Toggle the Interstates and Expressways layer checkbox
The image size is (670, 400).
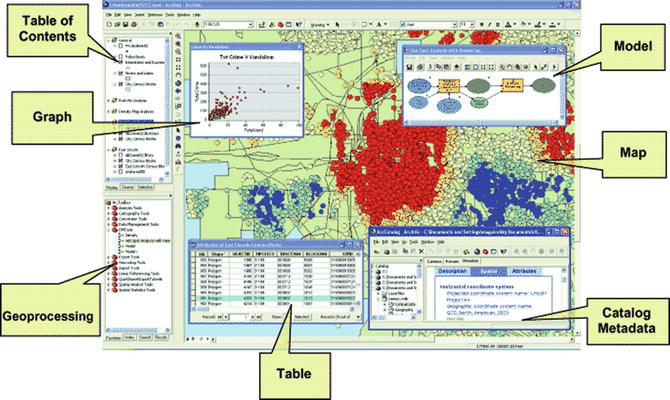pyautogui.click(x=120, y=62)
